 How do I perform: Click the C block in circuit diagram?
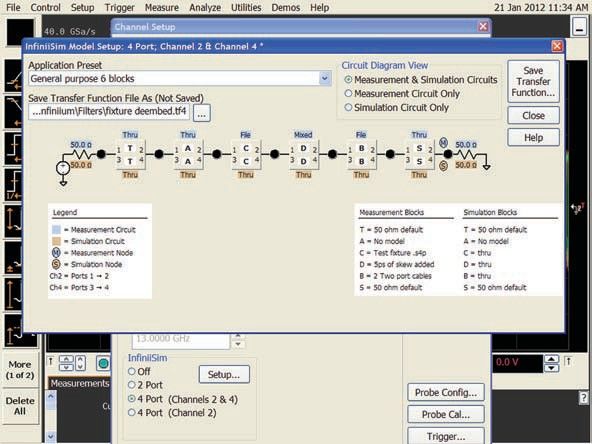click(x=245, y=155)
